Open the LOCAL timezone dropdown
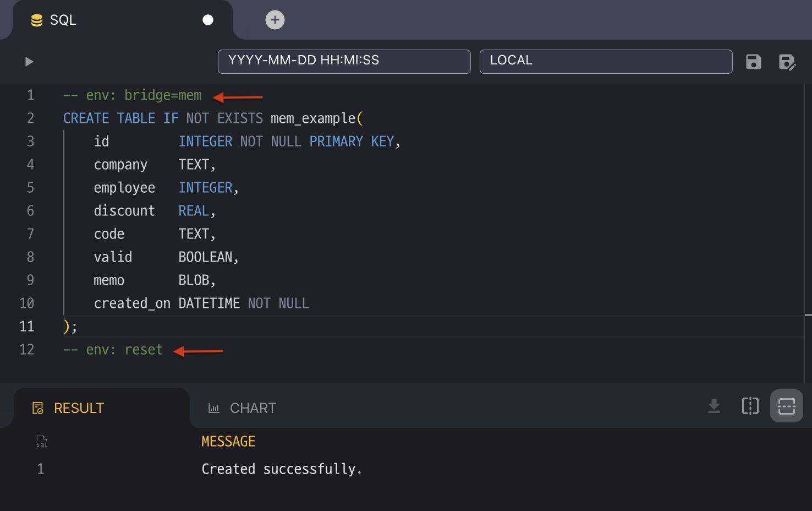812x511 pixels. click(606, 61)
